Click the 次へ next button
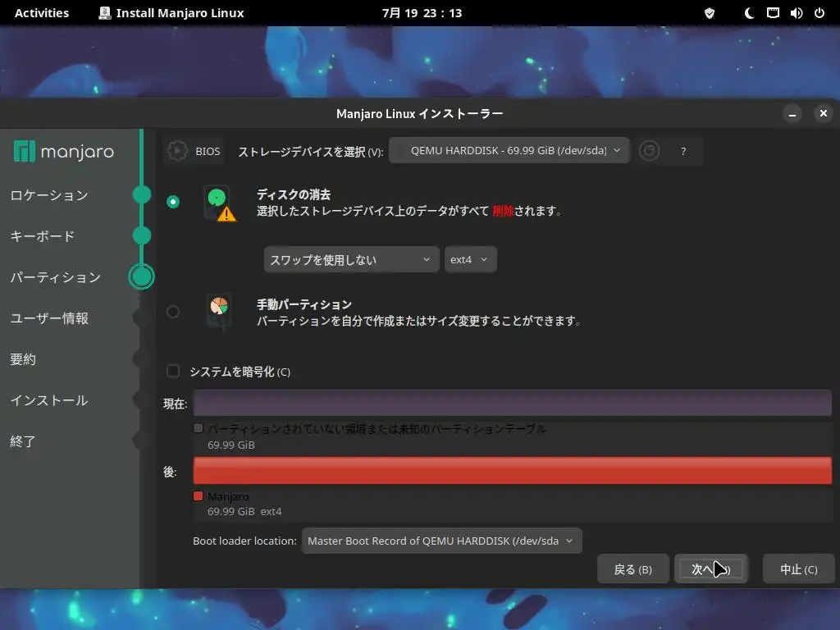Viewport: 840px width, 630px height. (x=711, y=569)
